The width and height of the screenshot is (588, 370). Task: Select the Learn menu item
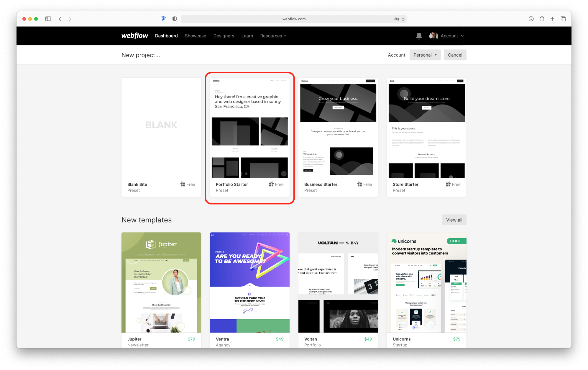point(247,36)
